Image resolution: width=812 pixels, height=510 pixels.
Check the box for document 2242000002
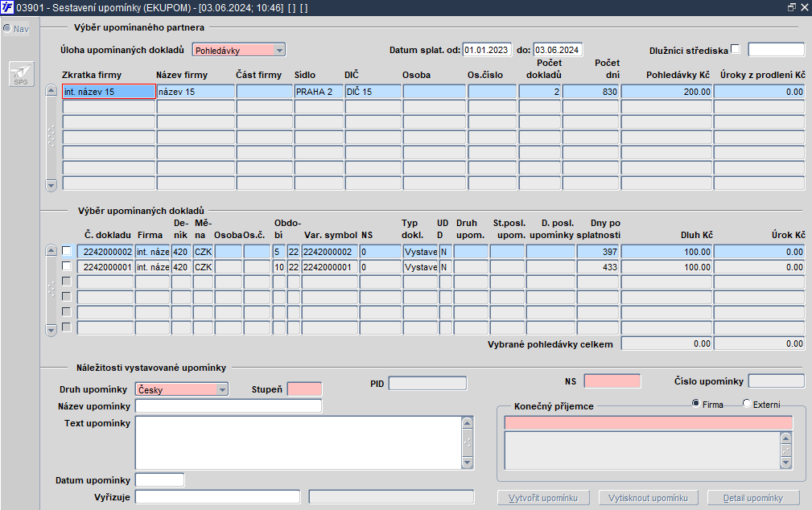pyautogui.click(x=66, y=251)
